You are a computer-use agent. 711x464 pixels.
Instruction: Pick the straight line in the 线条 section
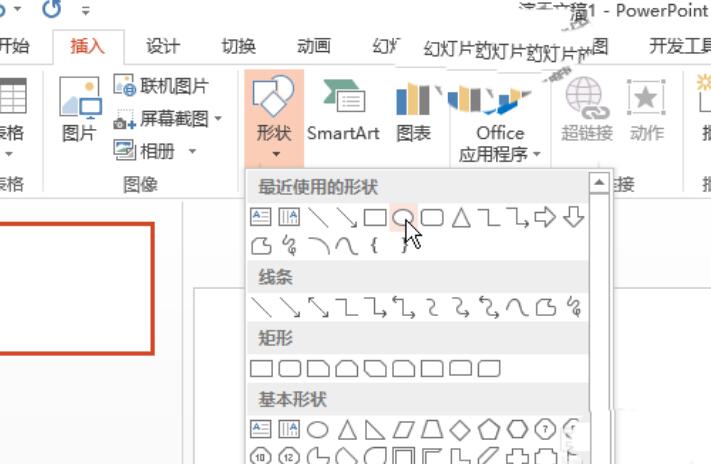coord(262,307)
